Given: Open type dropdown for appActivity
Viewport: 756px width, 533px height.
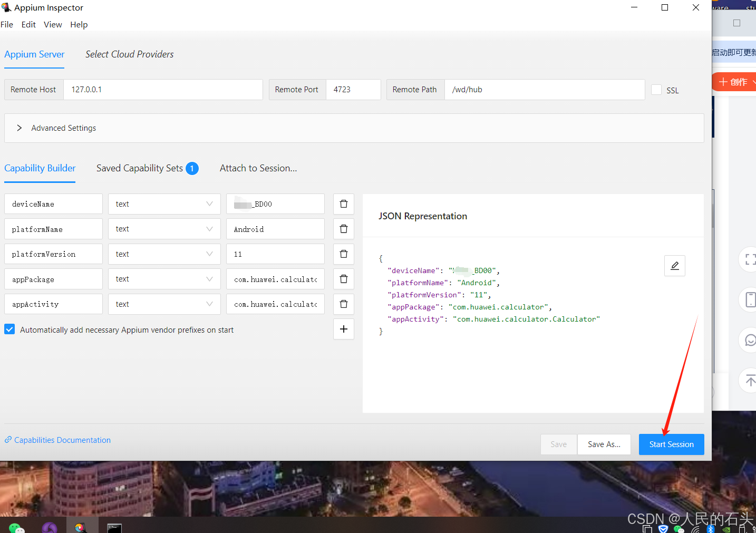Looking at the screenshot, I should coord(164,304).
